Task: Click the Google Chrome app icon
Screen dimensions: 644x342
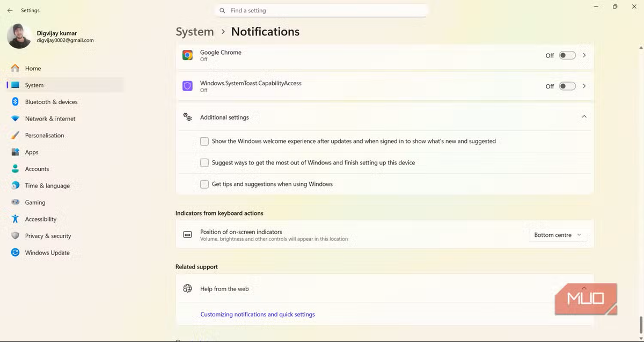Action: (187, 55)
